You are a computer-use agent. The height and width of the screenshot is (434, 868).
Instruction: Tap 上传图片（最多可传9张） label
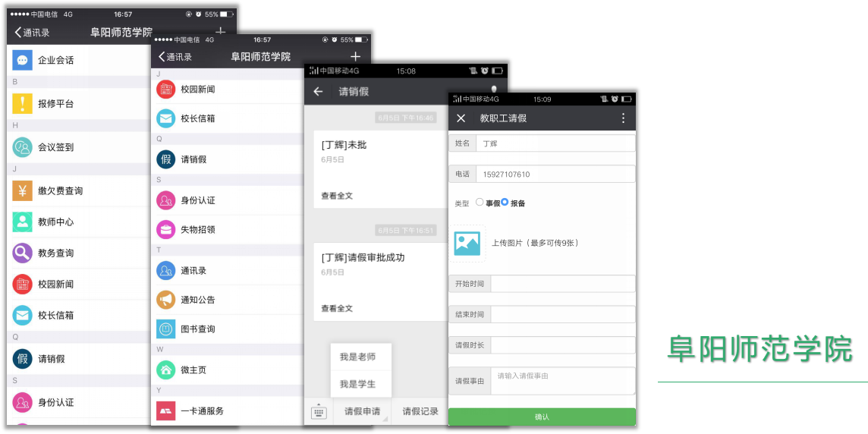point(536,243)
